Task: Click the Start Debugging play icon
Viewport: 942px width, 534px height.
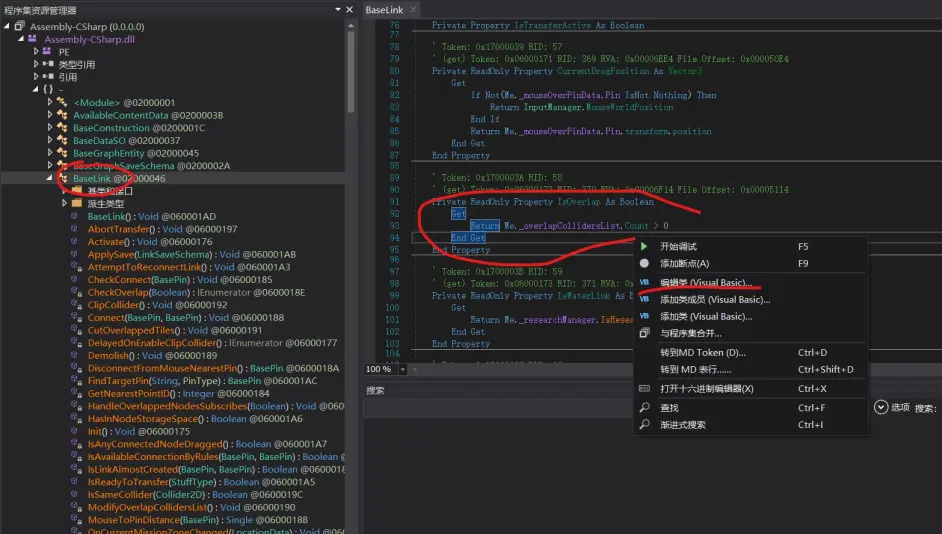Action: 644,246
